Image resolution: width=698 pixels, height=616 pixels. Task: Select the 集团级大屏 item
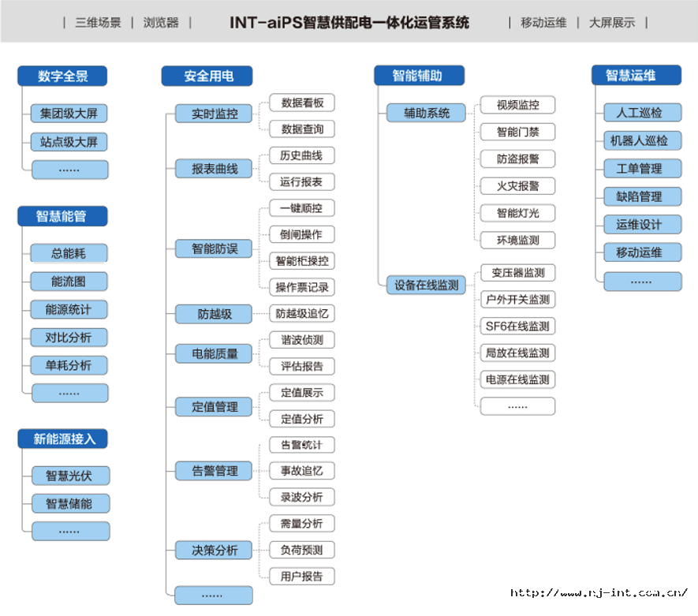(x=69, y=114)
